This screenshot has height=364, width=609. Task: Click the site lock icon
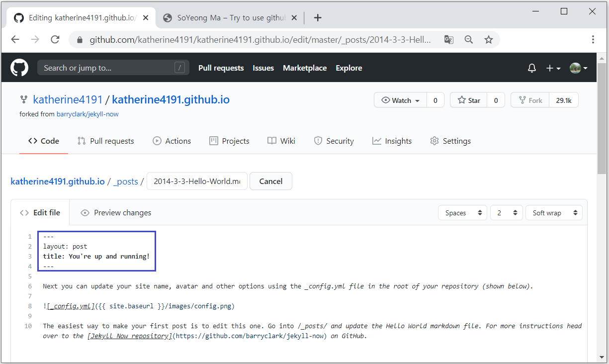click(x=80, y=40)
